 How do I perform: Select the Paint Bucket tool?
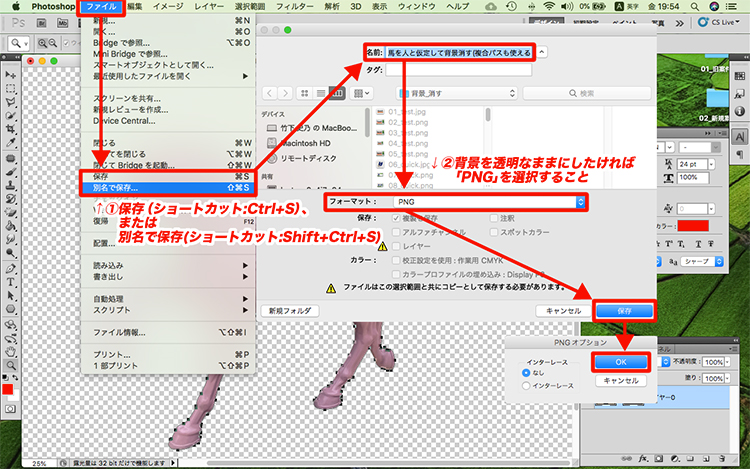(11, 226)
